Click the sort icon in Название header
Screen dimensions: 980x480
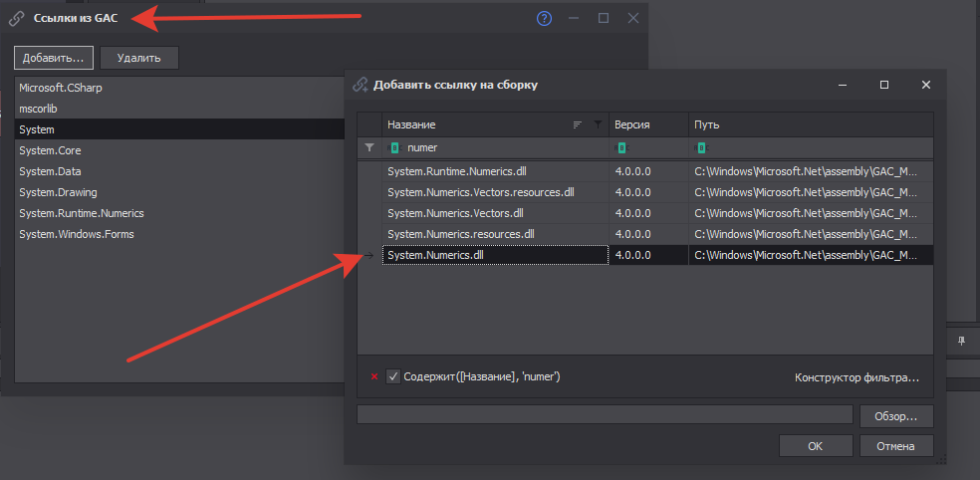(x=578, y=124)
